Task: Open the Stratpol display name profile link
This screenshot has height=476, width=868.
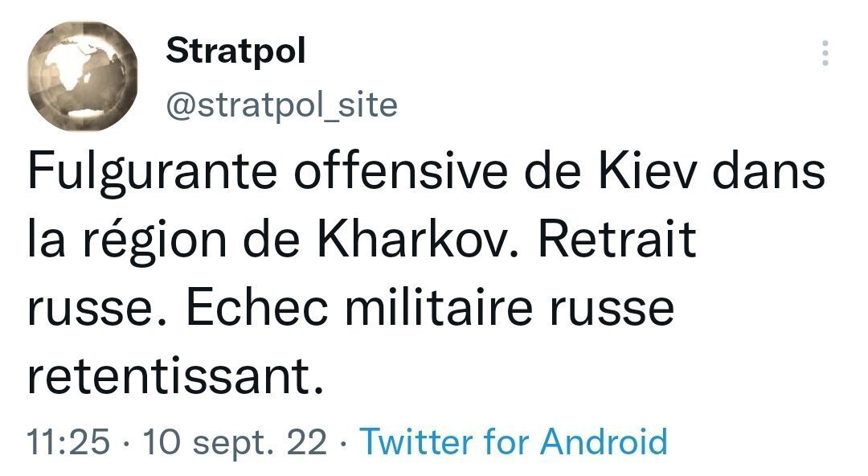Action: coord(235,52)
